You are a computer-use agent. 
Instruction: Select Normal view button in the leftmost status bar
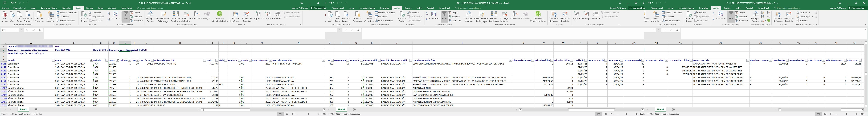coord(280,114)
